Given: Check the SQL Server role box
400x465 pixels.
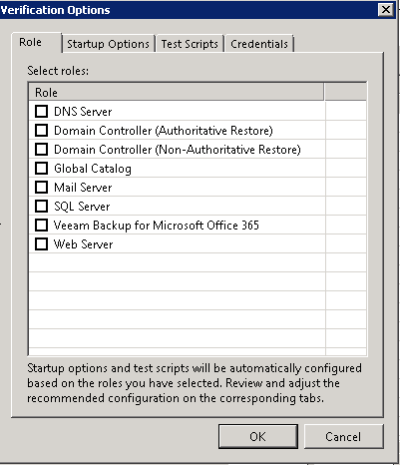Looking at the screenshot, I should (x=41, y=206).
